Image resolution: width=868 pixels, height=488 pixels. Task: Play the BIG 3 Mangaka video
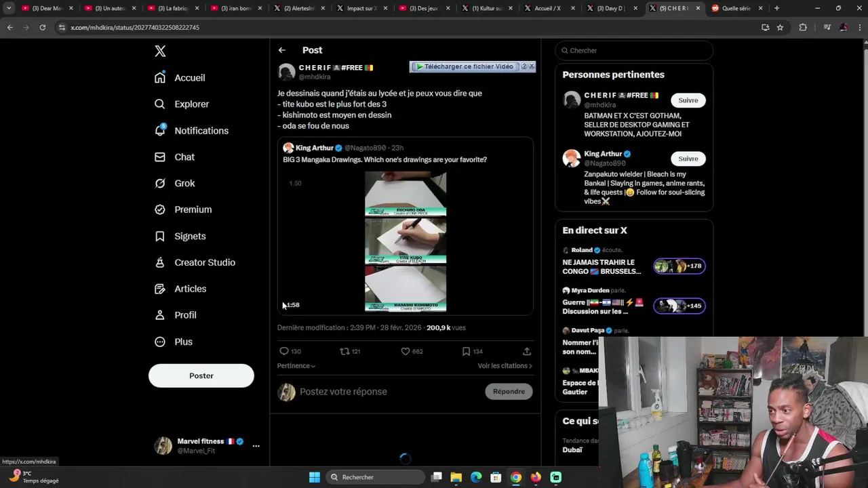pos(406,241)
